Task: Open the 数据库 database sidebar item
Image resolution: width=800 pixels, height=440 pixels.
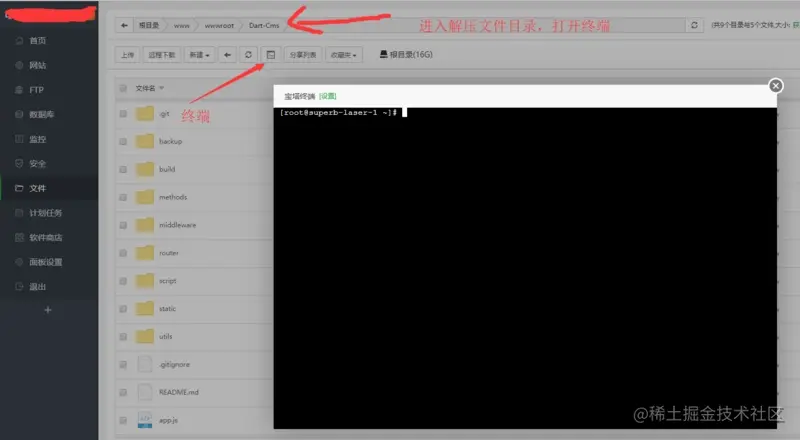Action: (41, 114)
